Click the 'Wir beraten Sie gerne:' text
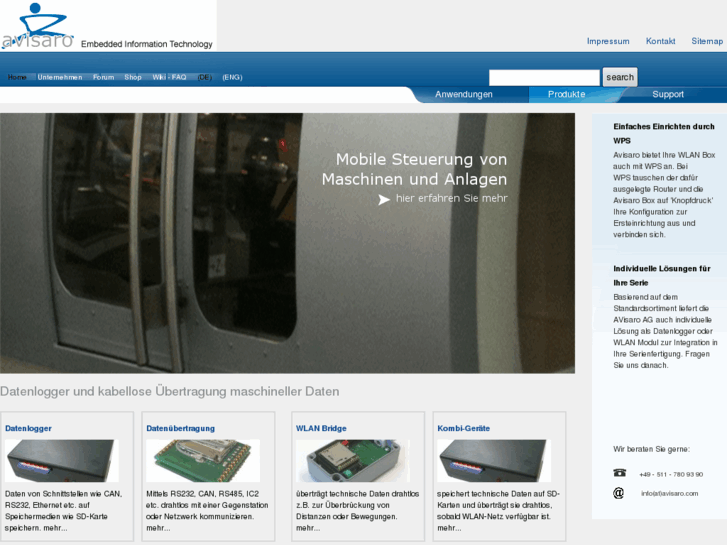This screenshot has height=545, width=727. coord(651,449)
